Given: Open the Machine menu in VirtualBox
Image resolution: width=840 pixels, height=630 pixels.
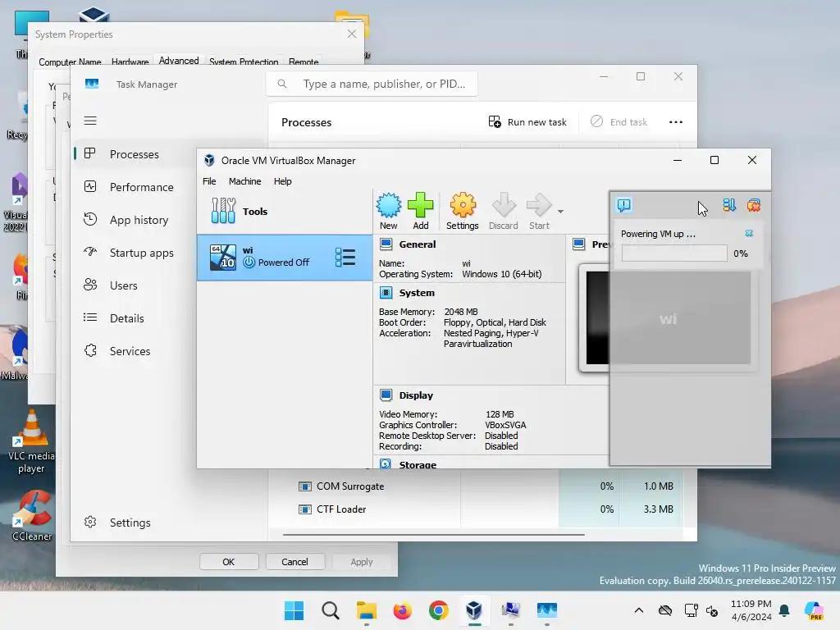Looking at the screenshot, I should coord(244,181).
